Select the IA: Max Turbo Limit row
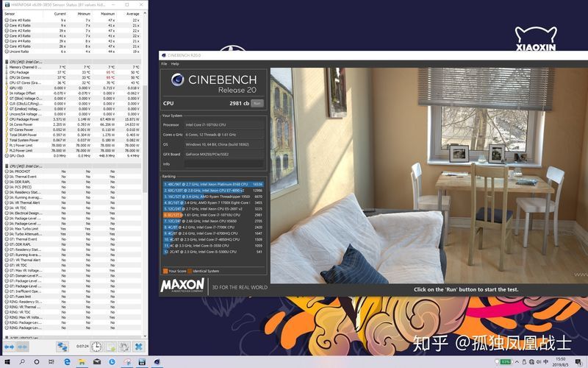Image resolution: width=588 pixels, height=368 pixels. pos(72,229)
